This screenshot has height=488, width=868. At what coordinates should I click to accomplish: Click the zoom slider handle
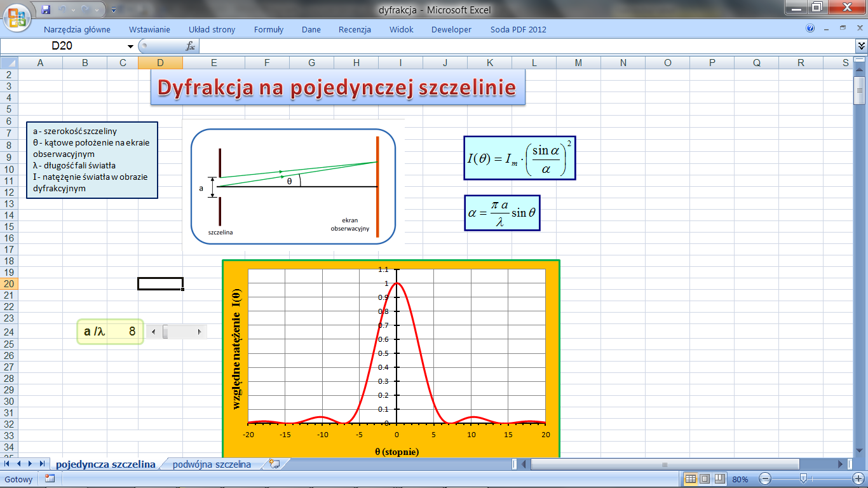tap(804, 479)
